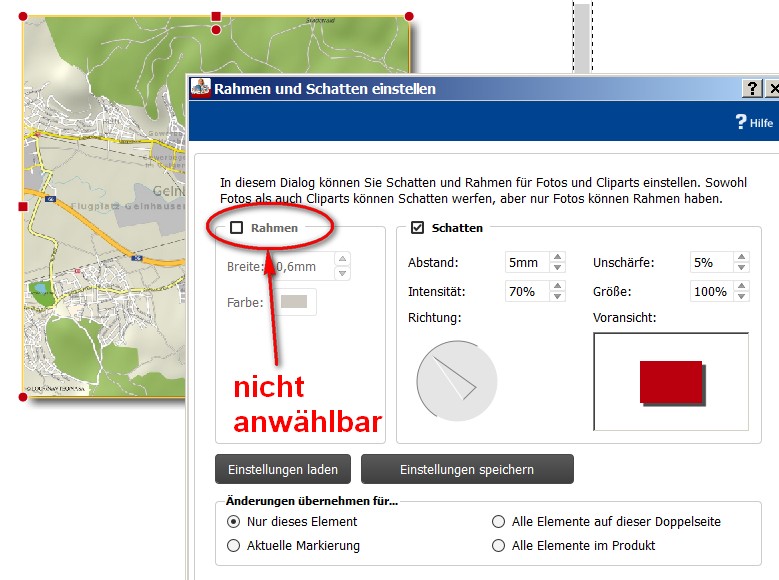Click the rotation handle above the map image

click(x=216, y=30)
